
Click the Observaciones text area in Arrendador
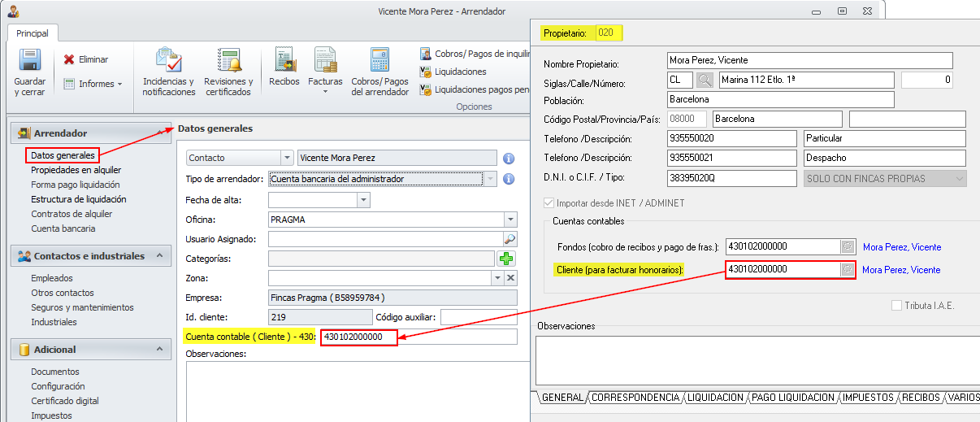pos(358,391)
